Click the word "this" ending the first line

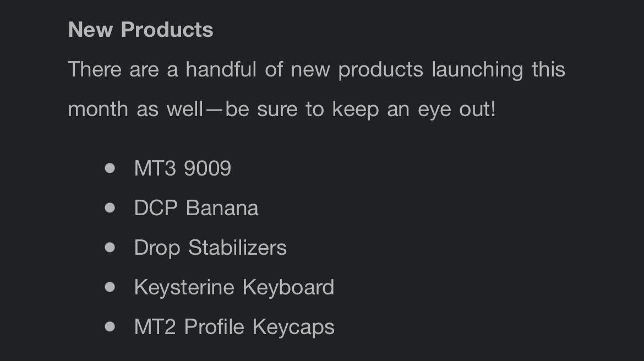(548, 69)
